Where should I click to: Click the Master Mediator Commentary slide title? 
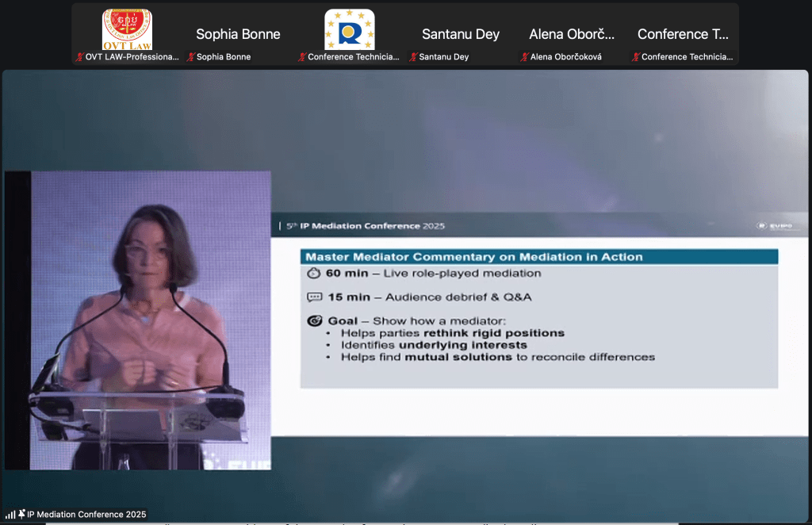coord(473,257)
